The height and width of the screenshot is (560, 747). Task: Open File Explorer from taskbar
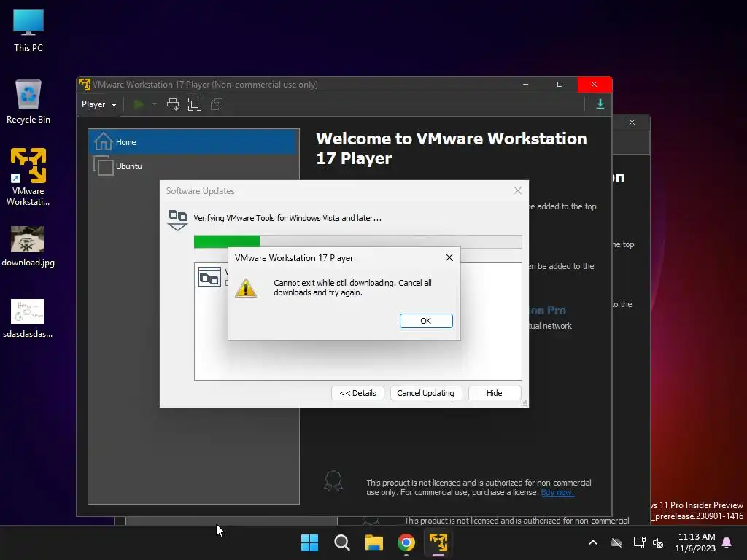[374, 542]
